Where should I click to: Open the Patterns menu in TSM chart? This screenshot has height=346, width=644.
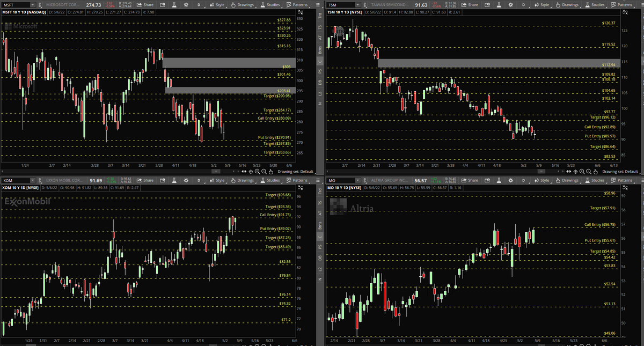(x=622, y=5)
